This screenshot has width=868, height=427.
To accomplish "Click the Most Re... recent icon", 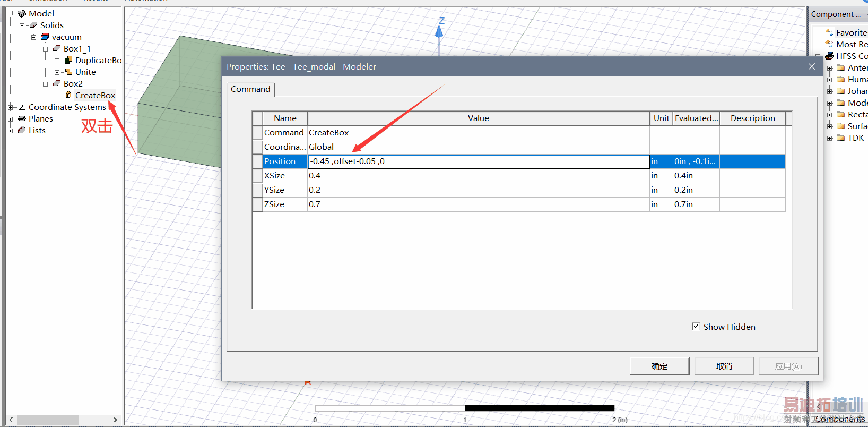I will [829, 44].
